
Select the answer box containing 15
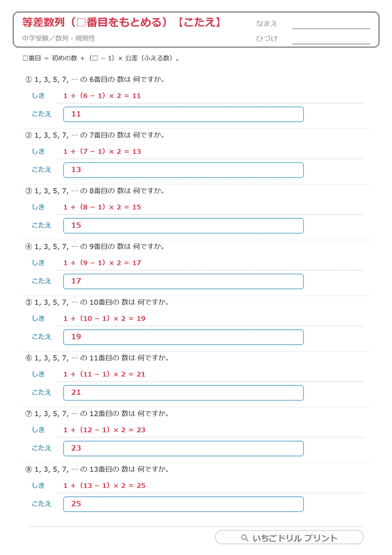pos(184,226)
